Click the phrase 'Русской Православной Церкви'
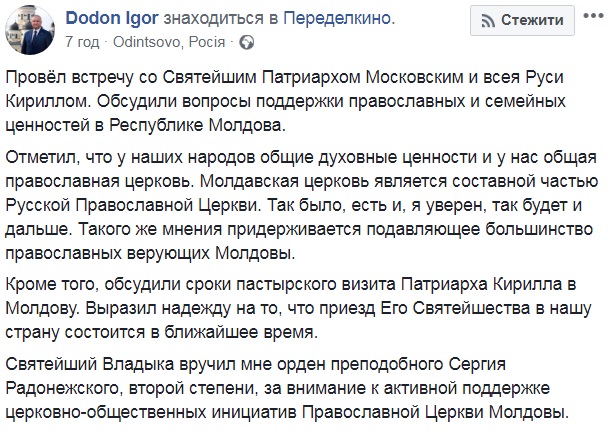The height and width of the screenshot is (431, 609). point(133,205)
